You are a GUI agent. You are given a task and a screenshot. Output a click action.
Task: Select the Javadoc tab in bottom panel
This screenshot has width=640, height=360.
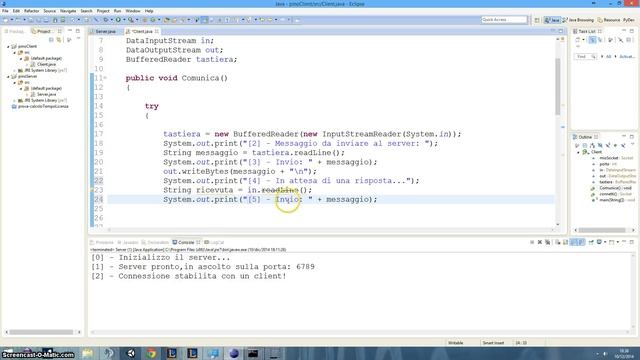[x=128, y=242]
